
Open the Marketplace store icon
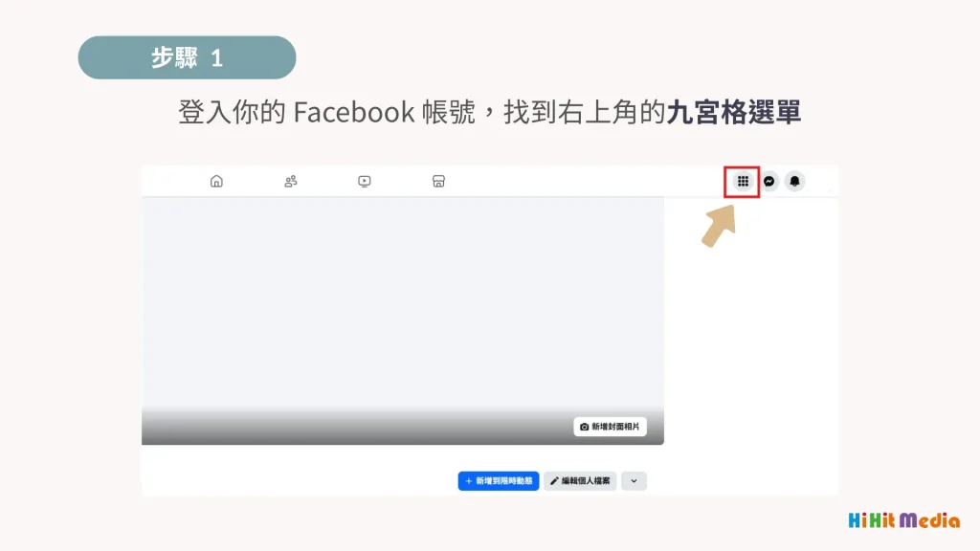(x=438, y=181)
